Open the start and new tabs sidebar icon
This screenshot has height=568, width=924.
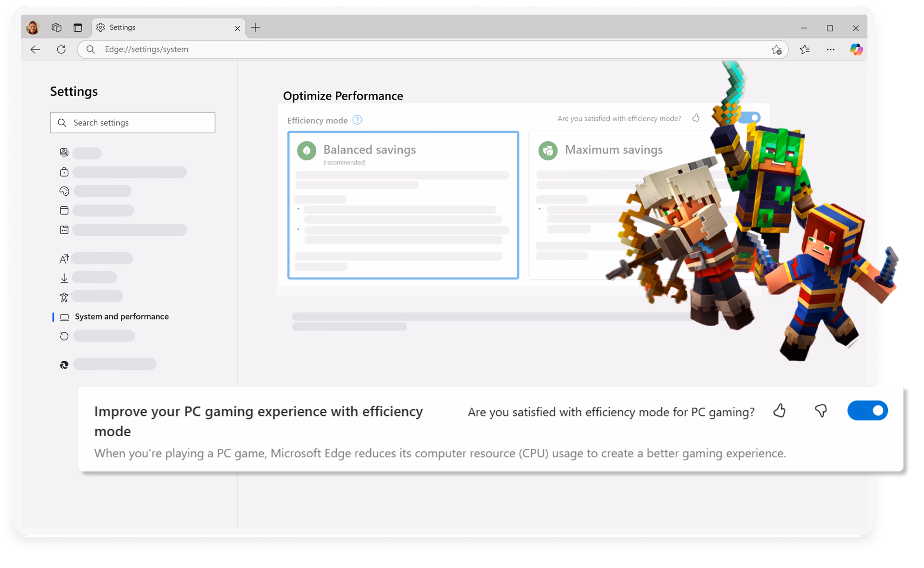click(x=64, y=229)
